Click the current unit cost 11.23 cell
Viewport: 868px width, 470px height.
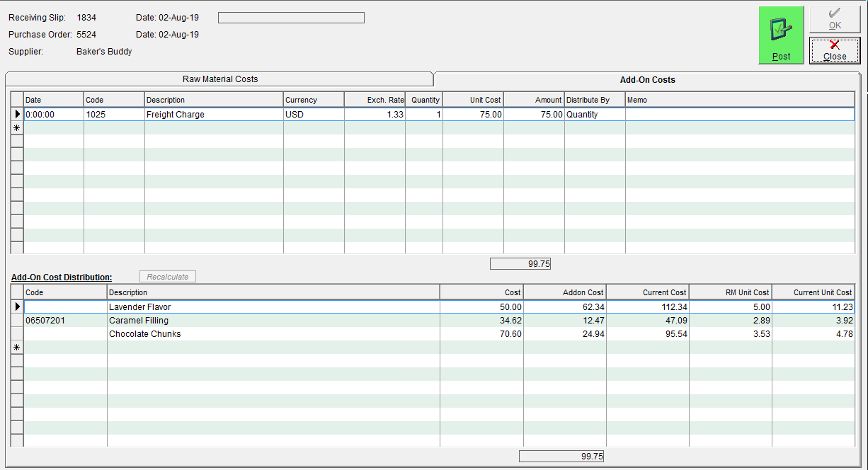coord(813,307)
